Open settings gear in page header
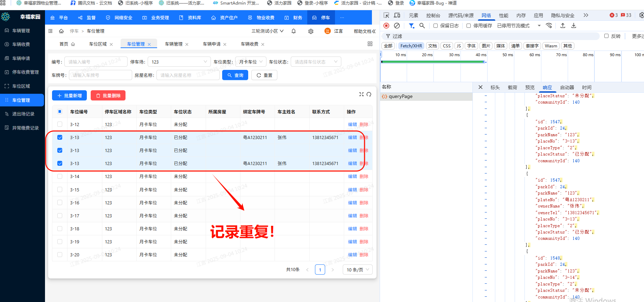 click(311, 31)
